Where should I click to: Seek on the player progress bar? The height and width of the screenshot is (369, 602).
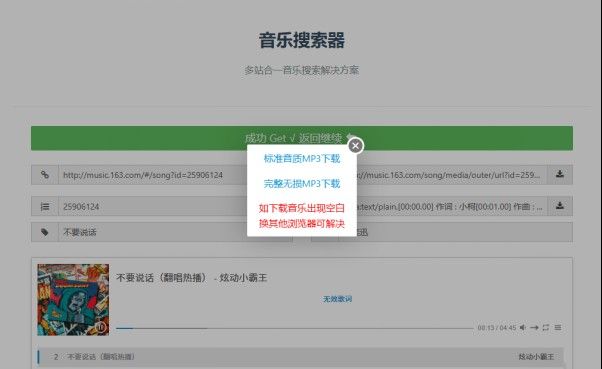click(x=294, y=328)
